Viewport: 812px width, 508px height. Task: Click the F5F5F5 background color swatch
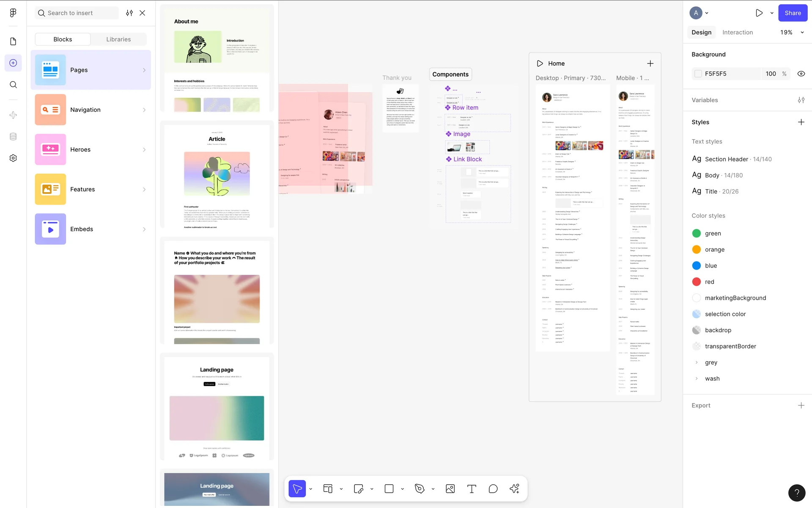[698, 74]
